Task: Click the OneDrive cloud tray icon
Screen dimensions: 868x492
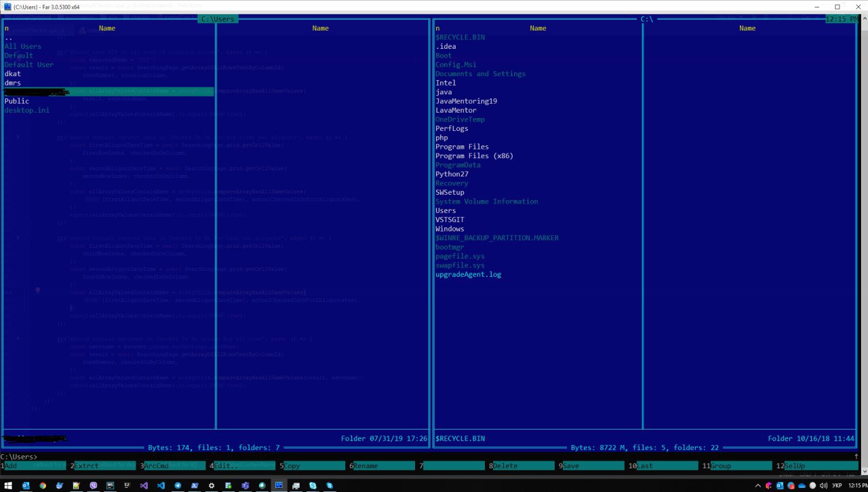Action: [802, 486]
